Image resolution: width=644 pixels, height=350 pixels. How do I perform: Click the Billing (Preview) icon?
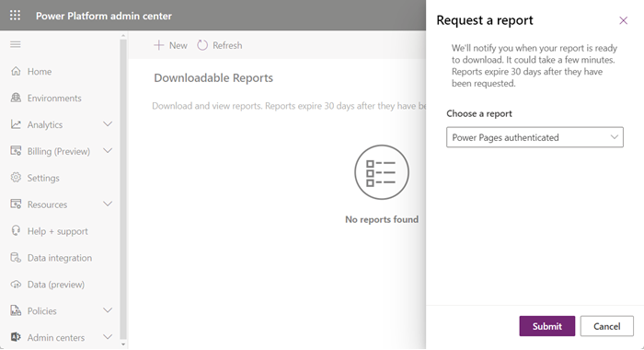click(16, 151)
